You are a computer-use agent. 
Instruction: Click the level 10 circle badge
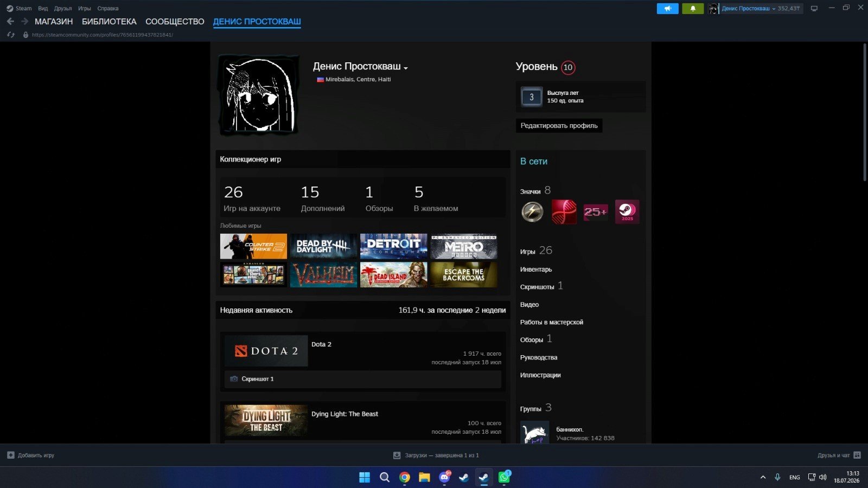tap(568, 67)
